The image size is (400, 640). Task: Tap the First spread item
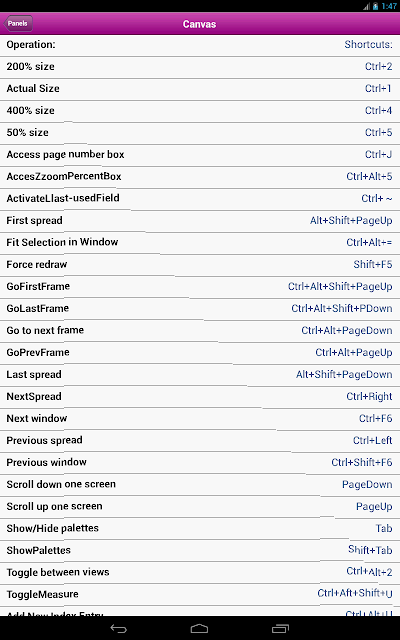[x=200, y=222]
